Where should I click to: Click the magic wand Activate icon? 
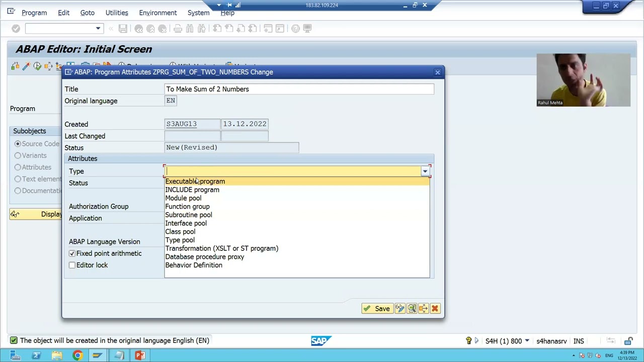pos(26,66)
